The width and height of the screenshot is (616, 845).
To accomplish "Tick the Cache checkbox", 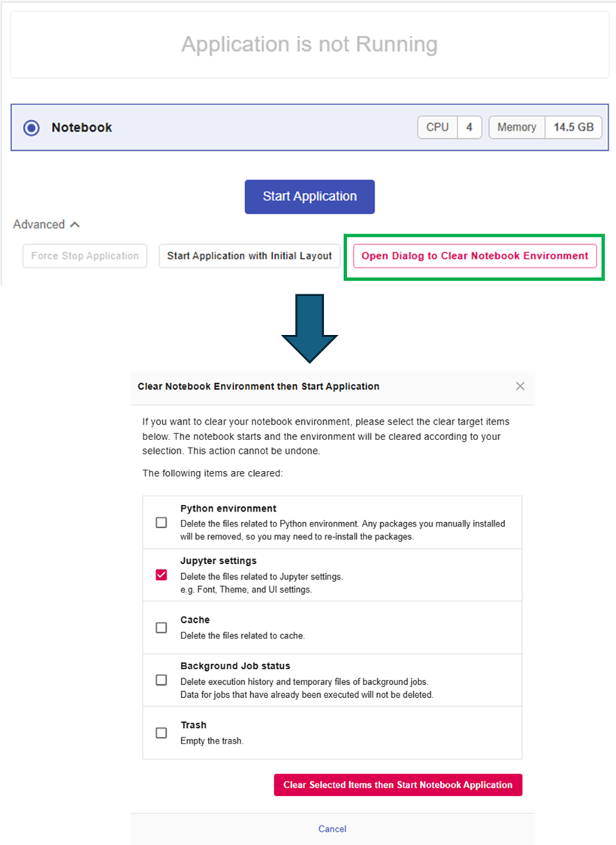I will (x=162, y=628).
